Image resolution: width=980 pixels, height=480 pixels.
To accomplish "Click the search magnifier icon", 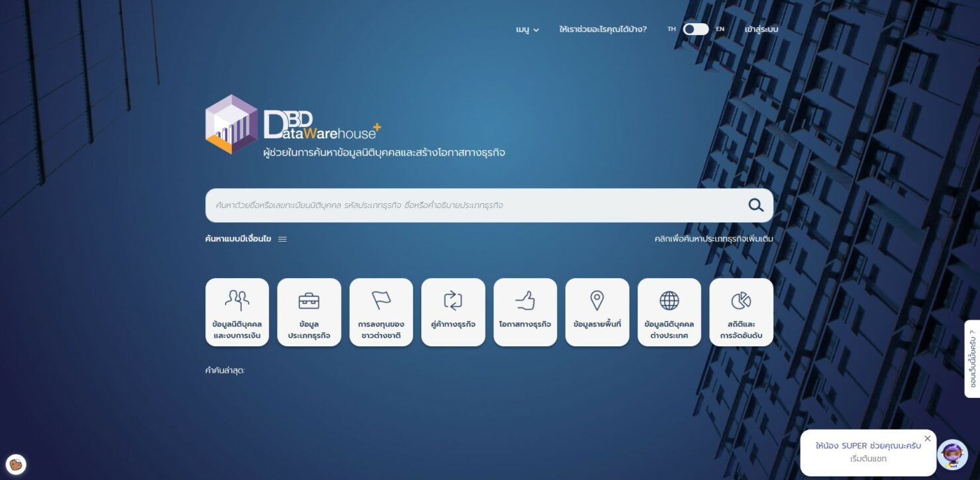I will 755,205.
